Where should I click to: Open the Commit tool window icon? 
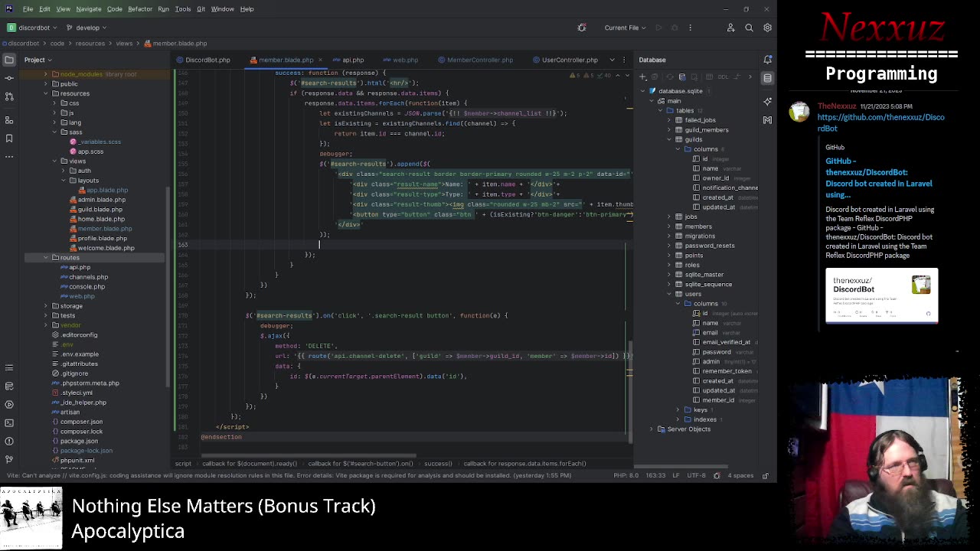(9, 78)
